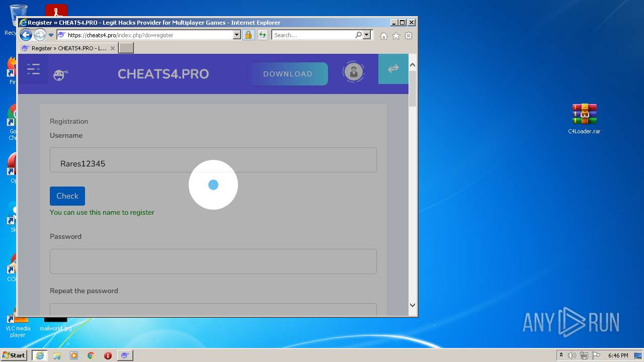This screenshot has height=362, width=644.
Task: Close the Register » CHEATS4.PRO tab
Action: pos(113,48)
